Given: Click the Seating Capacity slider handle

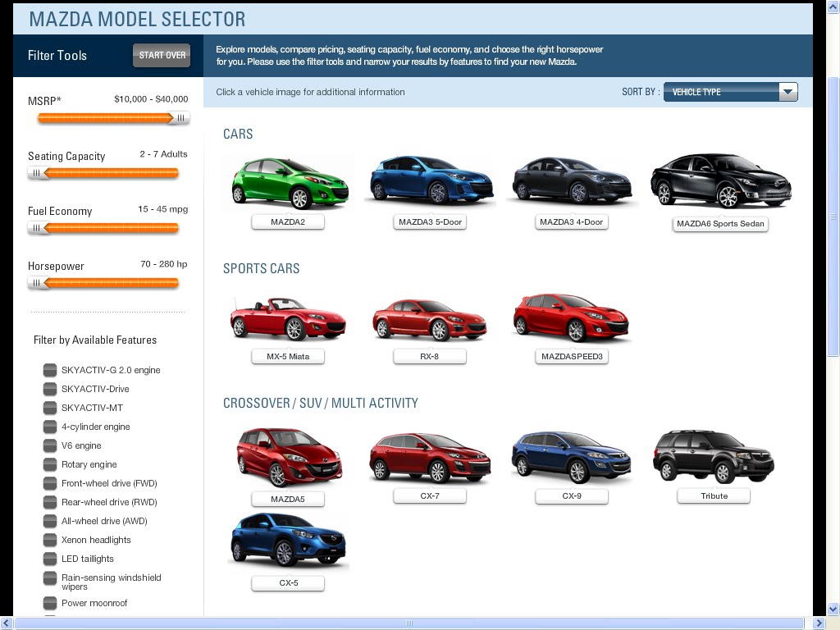Looking at the screenshot, I should (37, 173).
